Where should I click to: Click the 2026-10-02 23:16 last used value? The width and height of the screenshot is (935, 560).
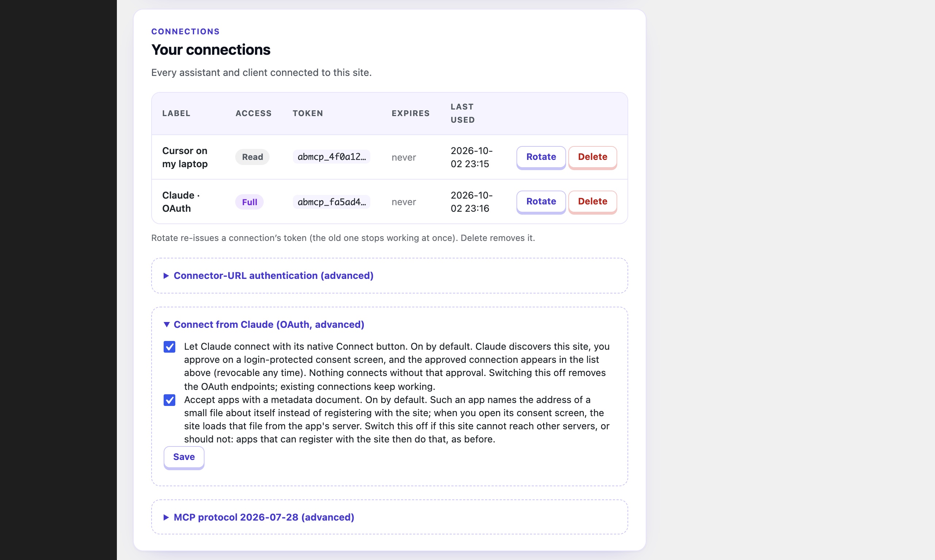tap(472, 202)
